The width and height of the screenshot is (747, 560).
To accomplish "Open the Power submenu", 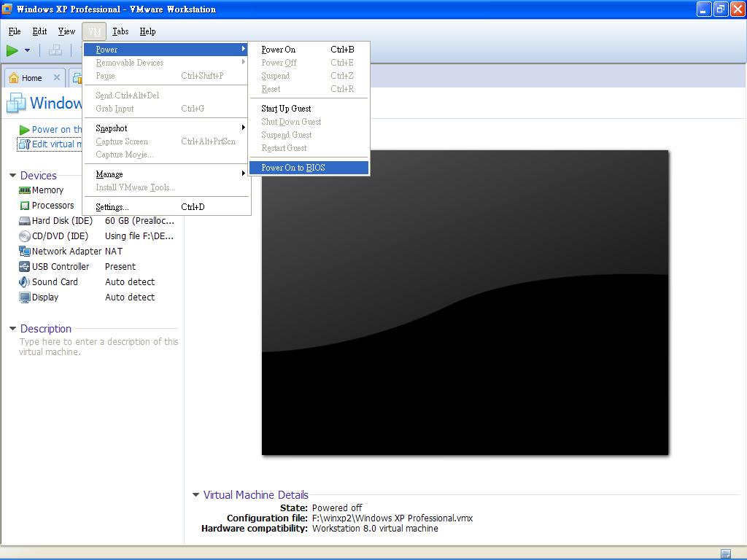I will click(166, 50).
